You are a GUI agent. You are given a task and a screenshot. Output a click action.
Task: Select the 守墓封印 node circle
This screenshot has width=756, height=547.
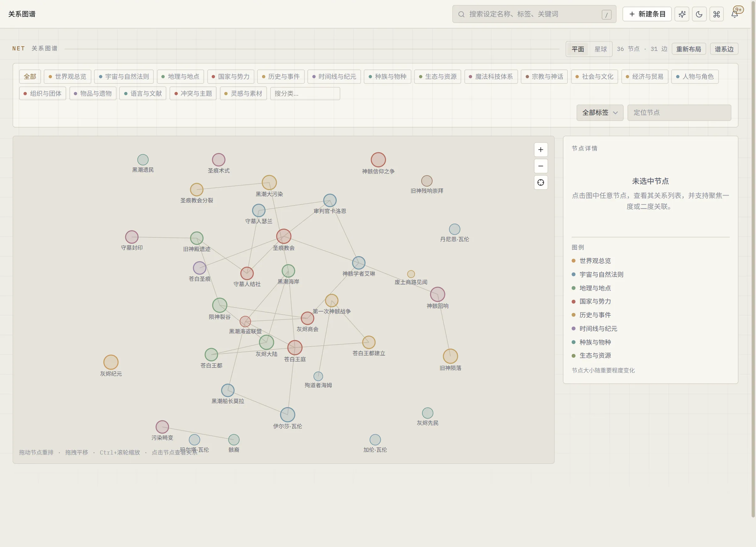132,237
